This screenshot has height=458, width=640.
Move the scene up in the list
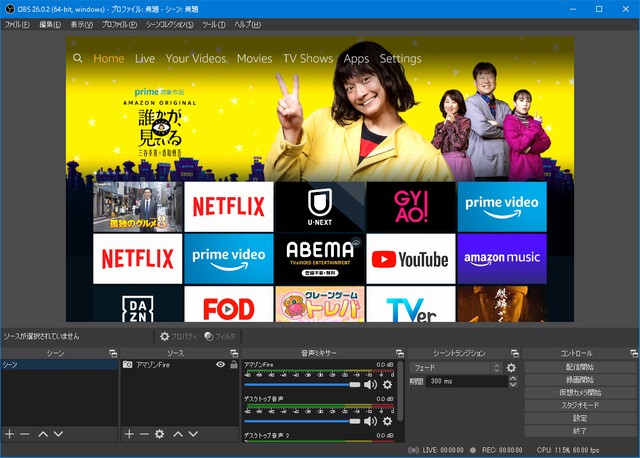point(43,434)
